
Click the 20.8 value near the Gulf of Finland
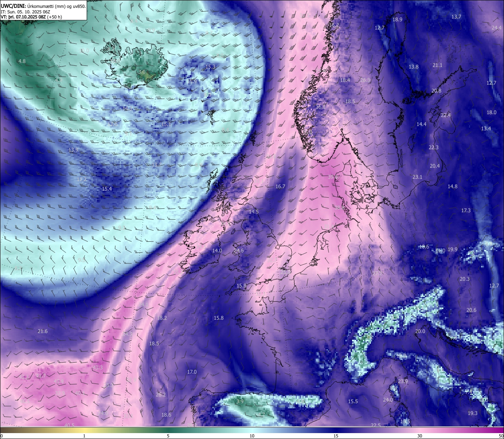(x=436, y=91)
